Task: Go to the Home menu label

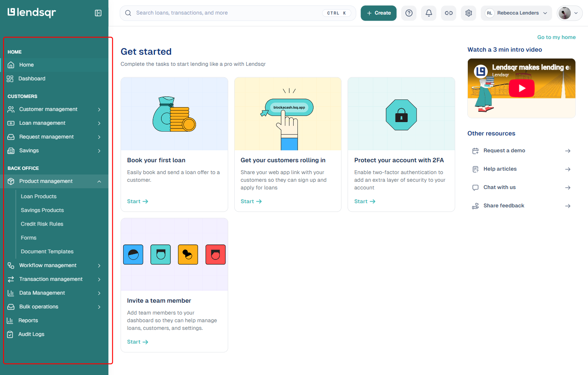Action: (x=26, y=65)
